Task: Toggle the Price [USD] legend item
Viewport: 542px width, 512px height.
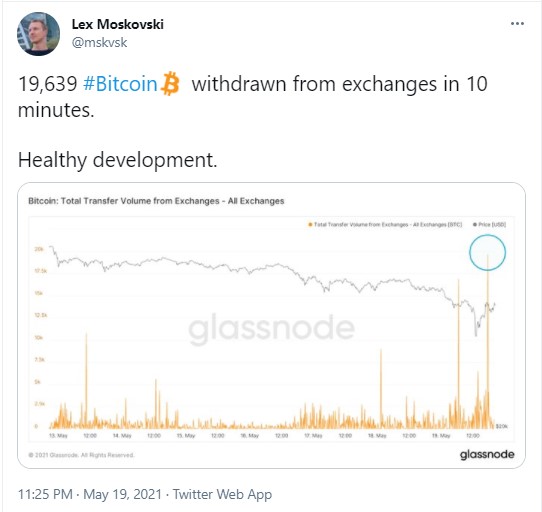Action: (490, 225)
